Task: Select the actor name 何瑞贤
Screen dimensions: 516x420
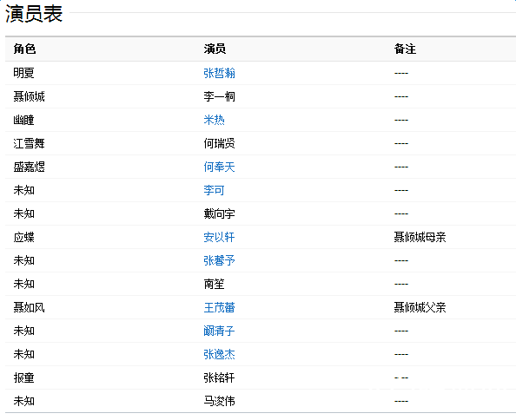Action: click(219, 143)
